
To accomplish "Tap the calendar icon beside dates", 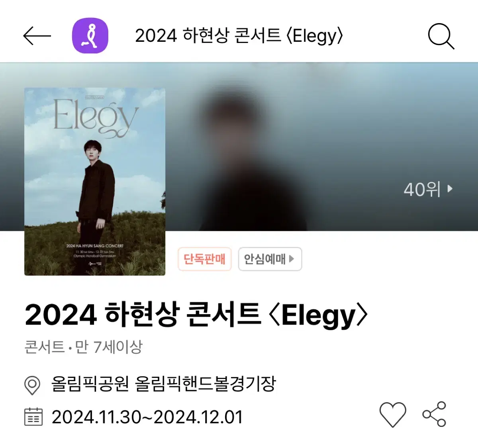I will (x=33, y=417).
